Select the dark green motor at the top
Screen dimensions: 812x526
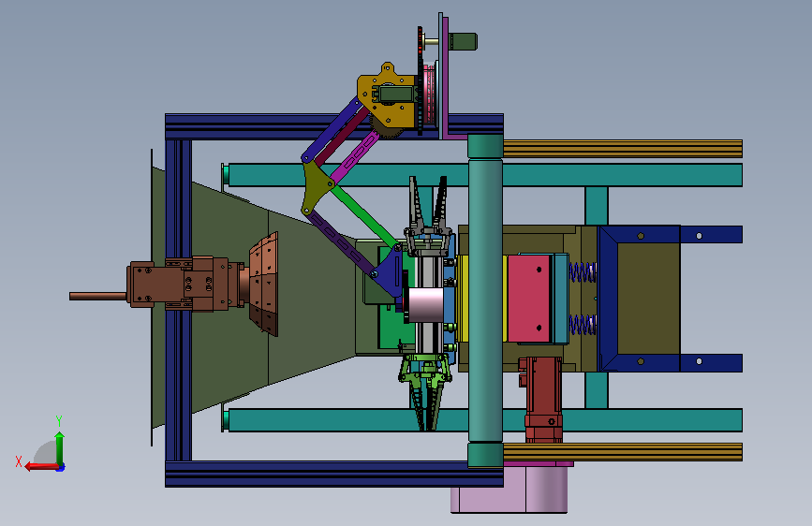tap(463, 41)
